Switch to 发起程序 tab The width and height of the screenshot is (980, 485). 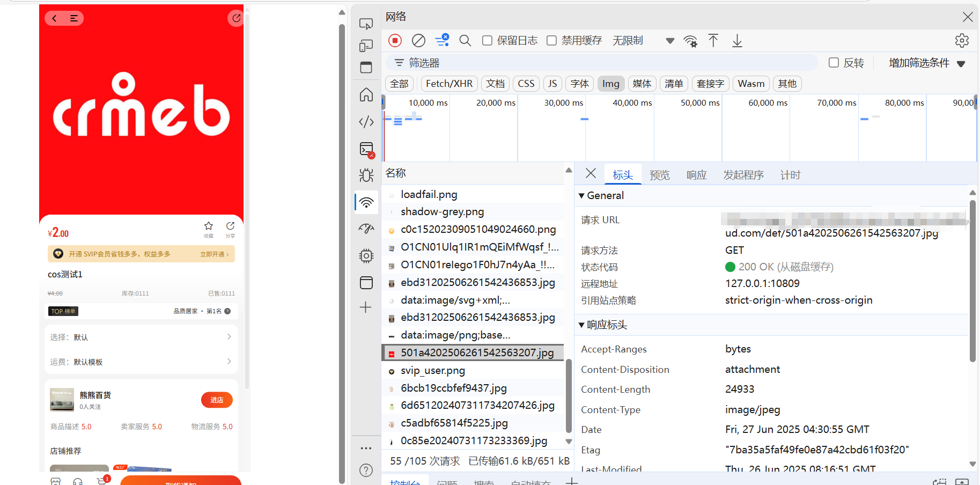coord(743,175)
